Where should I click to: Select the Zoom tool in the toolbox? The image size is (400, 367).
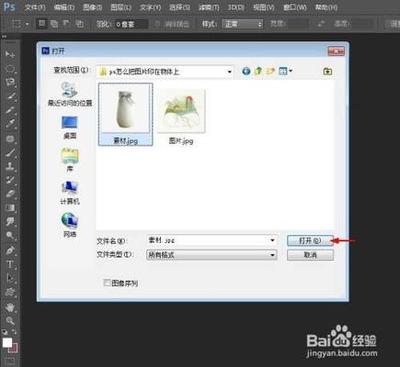pyautogui.click(x=10, y=321)
